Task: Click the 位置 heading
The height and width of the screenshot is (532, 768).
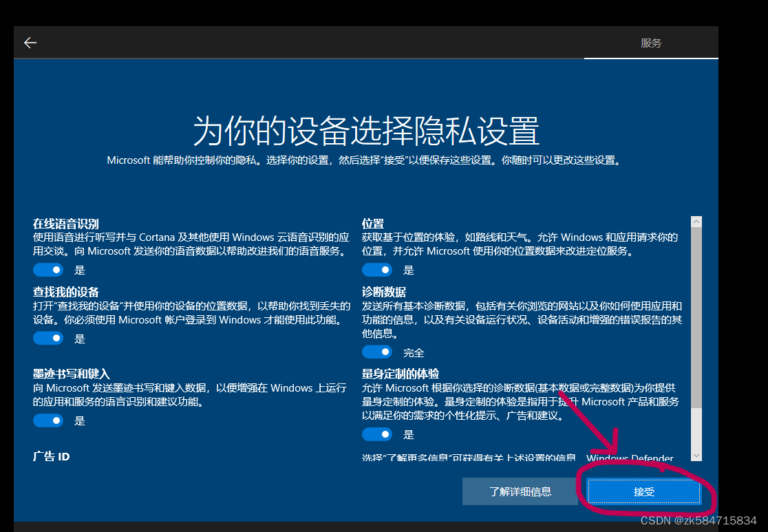Action: click(x=373, y=224)
